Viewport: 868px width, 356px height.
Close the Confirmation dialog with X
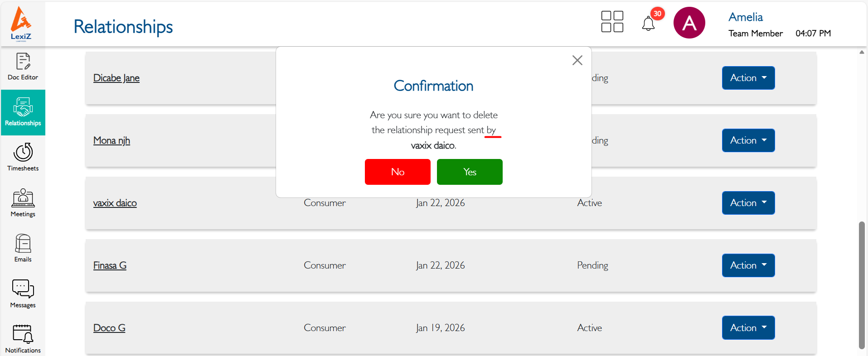(x=577, y=60)
